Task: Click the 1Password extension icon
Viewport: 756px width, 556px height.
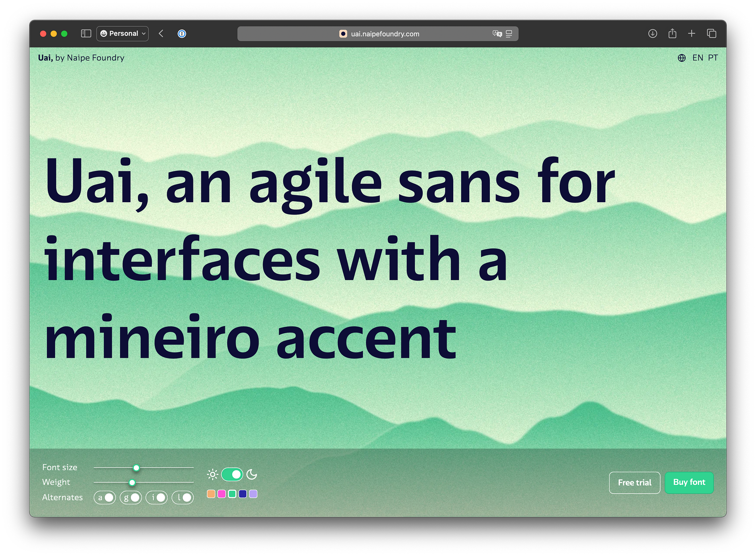Action: click(x=182, y=33)
